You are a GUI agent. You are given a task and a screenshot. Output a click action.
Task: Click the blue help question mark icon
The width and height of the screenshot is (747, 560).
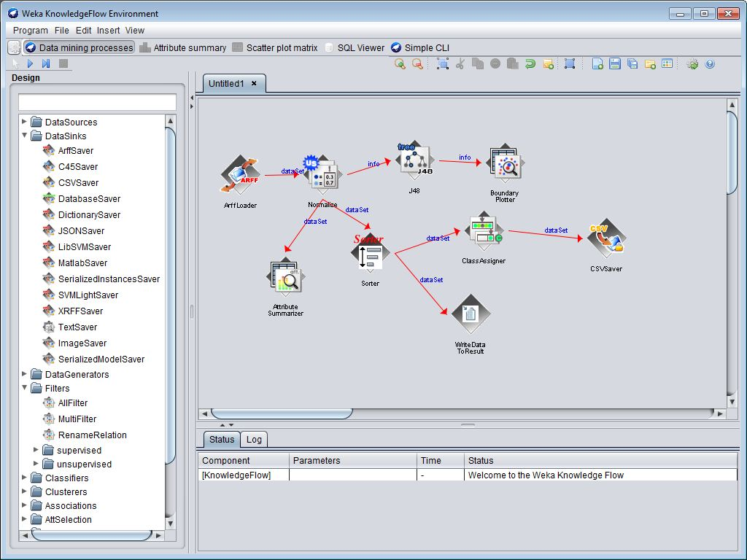[x=710, y=64]
